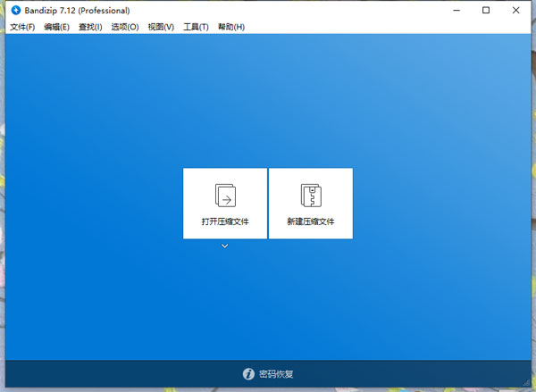Screen dimensions: 536x392
Task: Open the 选项(O) menu
Action: [x=125, y=27]
